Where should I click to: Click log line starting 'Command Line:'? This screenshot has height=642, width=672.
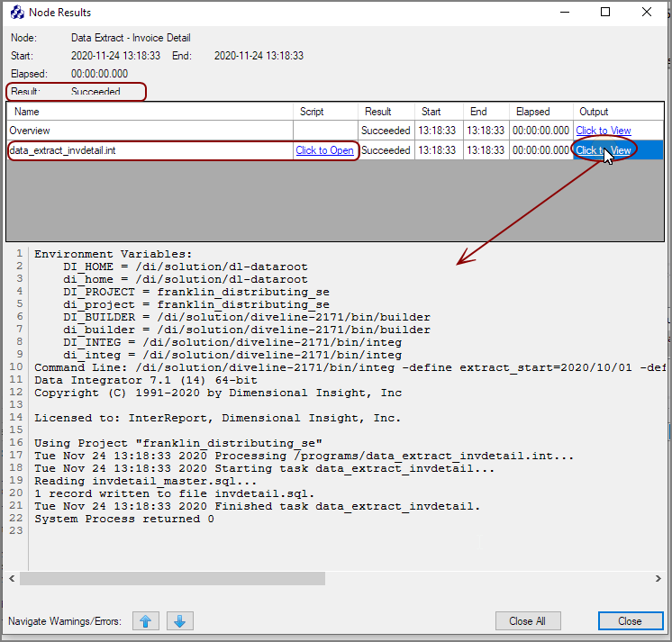pos(350,367)
